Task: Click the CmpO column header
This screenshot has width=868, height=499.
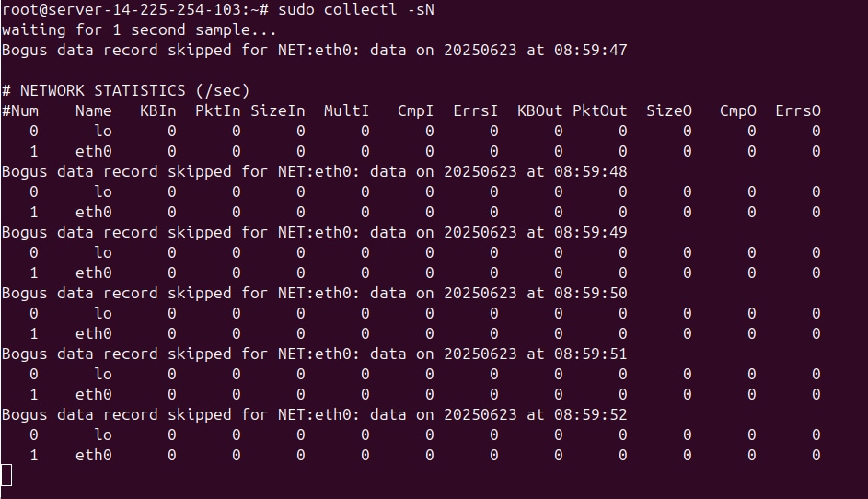Action: tap(737, 110)
